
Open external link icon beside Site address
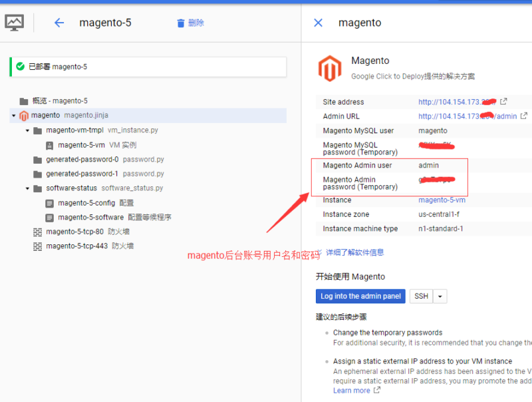click(503, 101)
